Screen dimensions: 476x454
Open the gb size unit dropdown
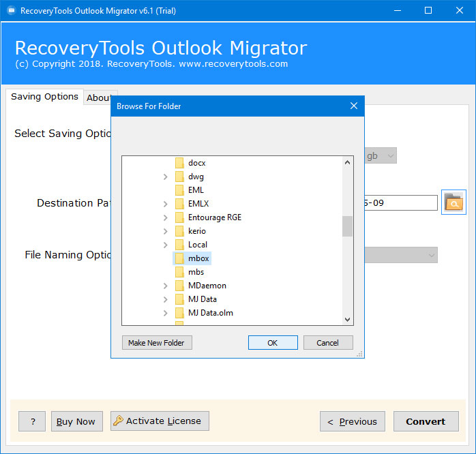(x=381, y=155)
